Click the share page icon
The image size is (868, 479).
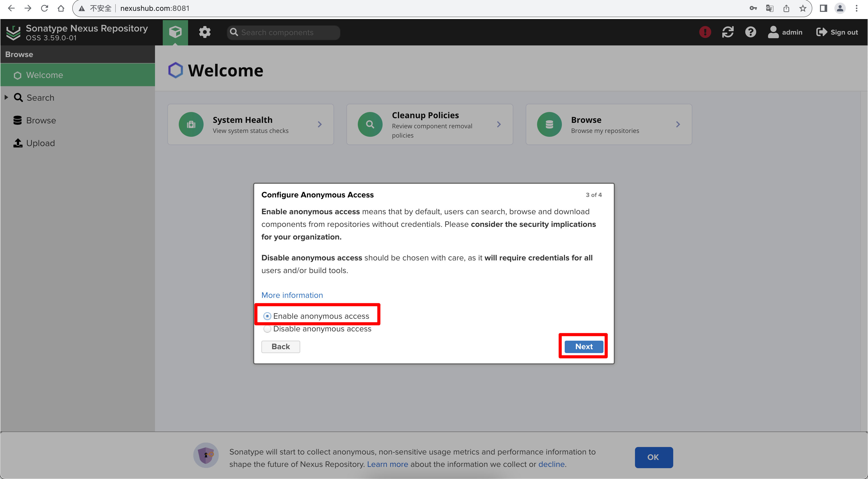(x=786, y=8)
